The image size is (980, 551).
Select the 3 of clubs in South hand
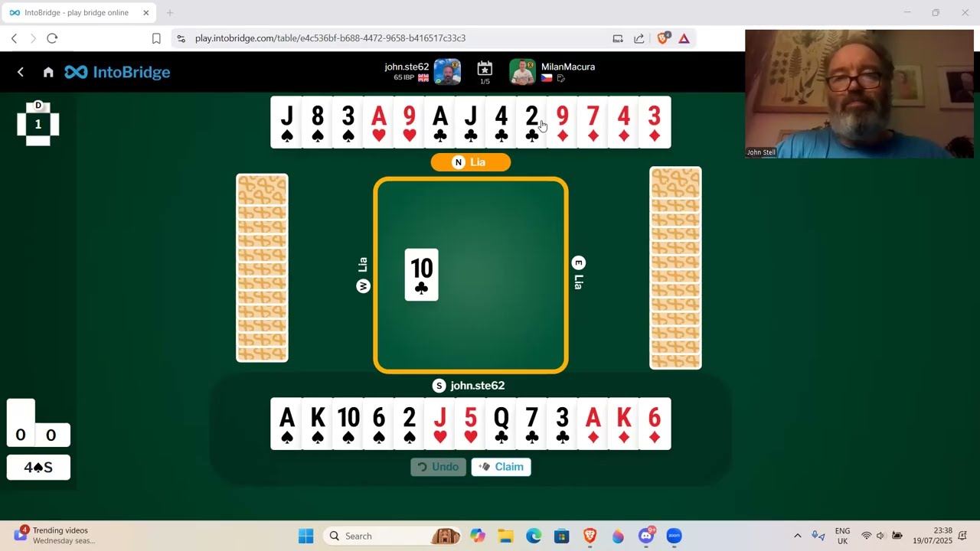click(562, 424)
